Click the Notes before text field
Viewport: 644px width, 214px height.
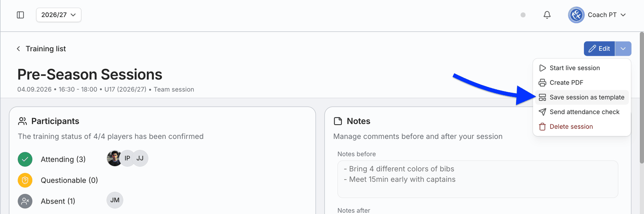478,179
